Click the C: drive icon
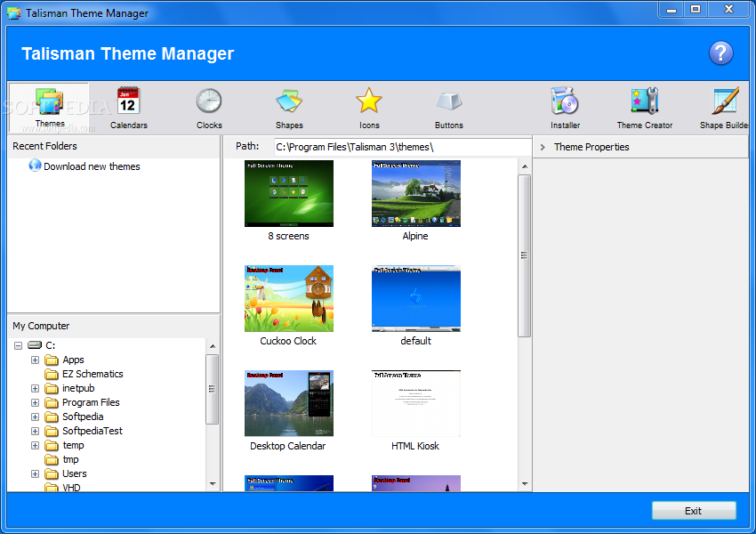Image resolution: width=756 pixels, height=534 pixels. tap(35, 345)
